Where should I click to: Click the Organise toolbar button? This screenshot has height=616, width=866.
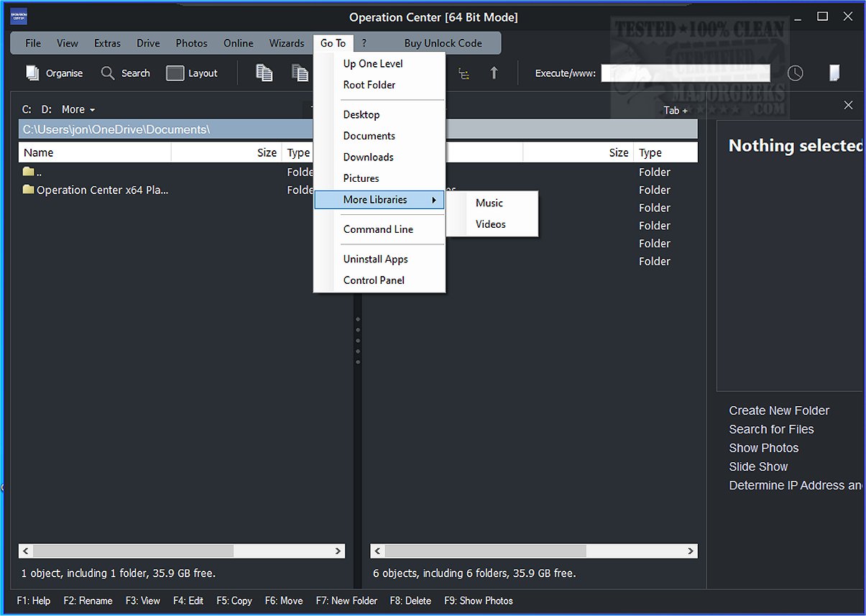[x=54, y=73]
